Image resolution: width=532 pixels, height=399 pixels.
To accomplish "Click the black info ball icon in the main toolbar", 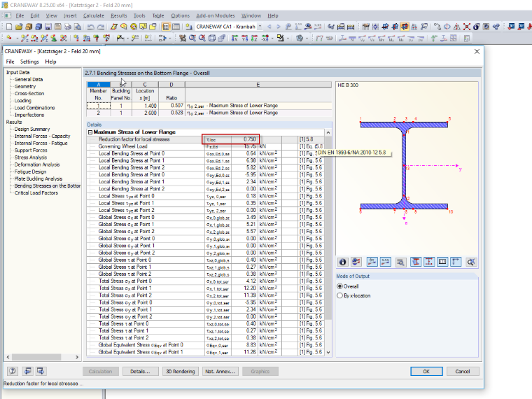I will coord(477,27).
